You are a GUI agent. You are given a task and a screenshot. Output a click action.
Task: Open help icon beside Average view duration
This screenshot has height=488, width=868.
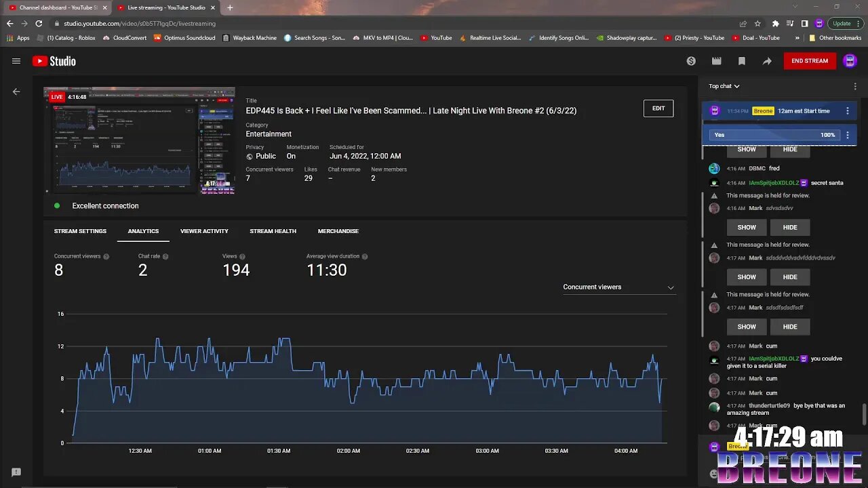pyautogui.click(x=365, y=257)
